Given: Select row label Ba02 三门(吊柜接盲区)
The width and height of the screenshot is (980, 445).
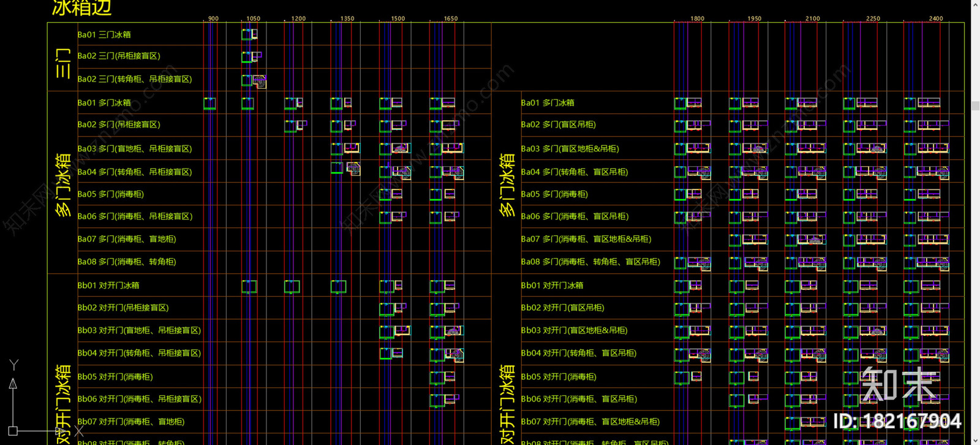Looking at the screenshot, I should (x=119, y=56).
